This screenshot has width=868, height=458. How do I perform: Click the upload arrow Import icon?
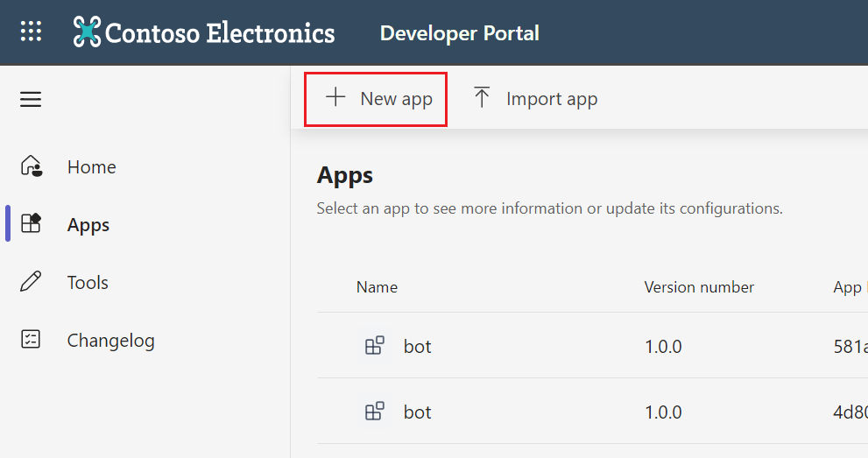pos(482,97)
